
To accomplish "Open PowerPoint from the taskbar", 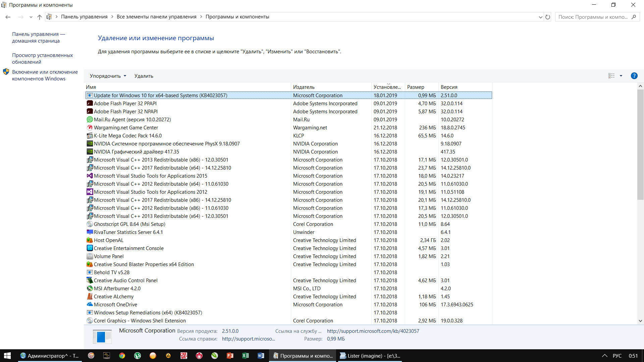I will pyautogui.click(x=230, y=356).
